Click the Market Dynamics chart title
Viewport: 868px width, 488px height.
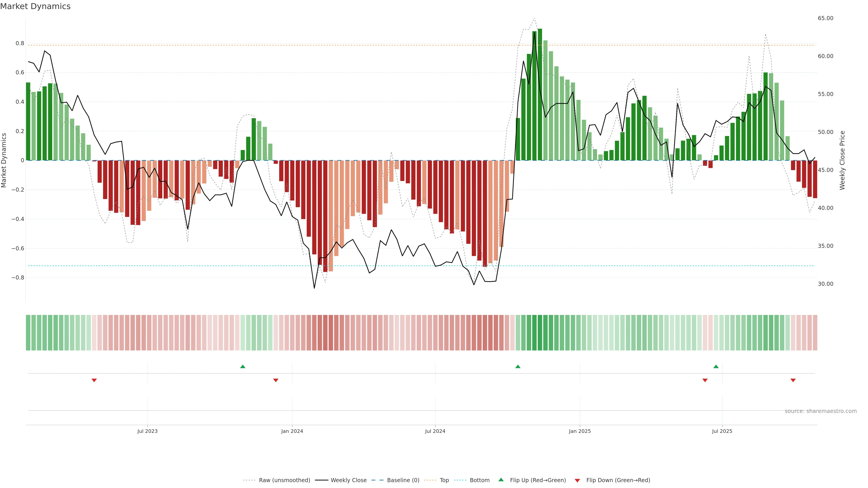35,6
